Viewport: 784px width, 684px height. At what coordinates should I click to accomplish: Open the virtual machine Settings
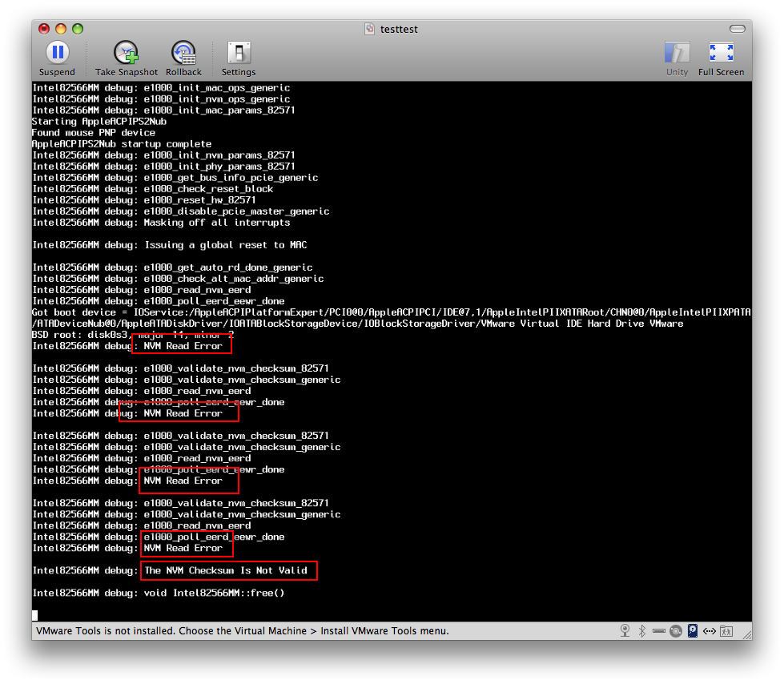pos(239,58)
